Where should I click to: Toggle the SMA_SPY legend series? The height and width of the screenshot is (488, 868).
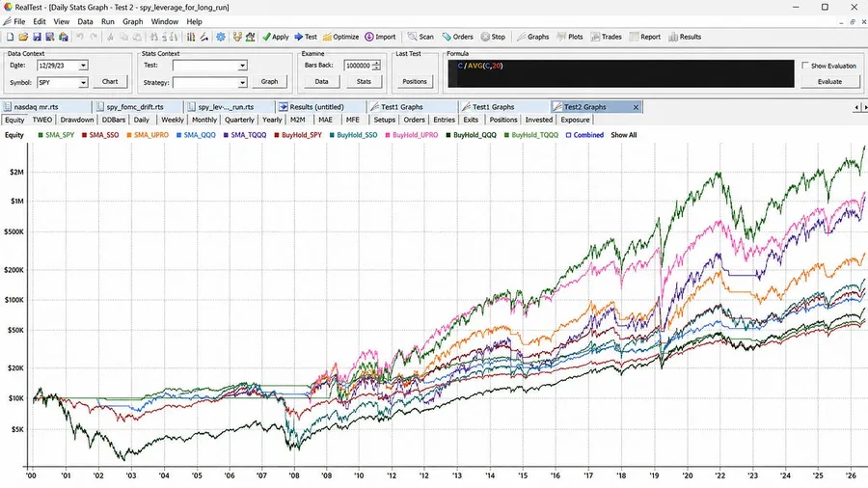tap(56, 135)
